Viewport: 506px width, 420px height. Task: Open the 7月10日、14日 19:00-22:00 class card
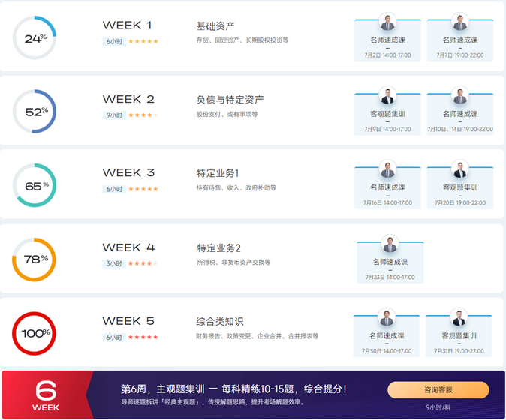460,113
